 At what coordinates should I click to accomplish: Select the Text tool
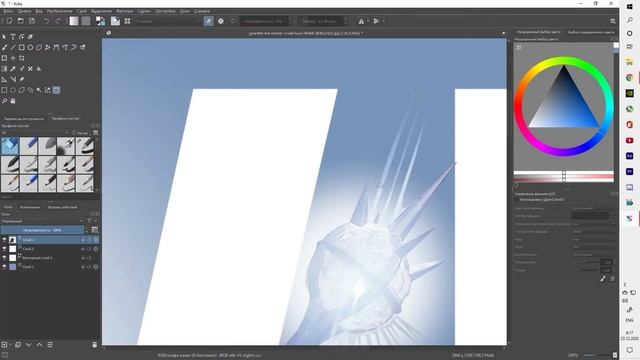point(13,37)
